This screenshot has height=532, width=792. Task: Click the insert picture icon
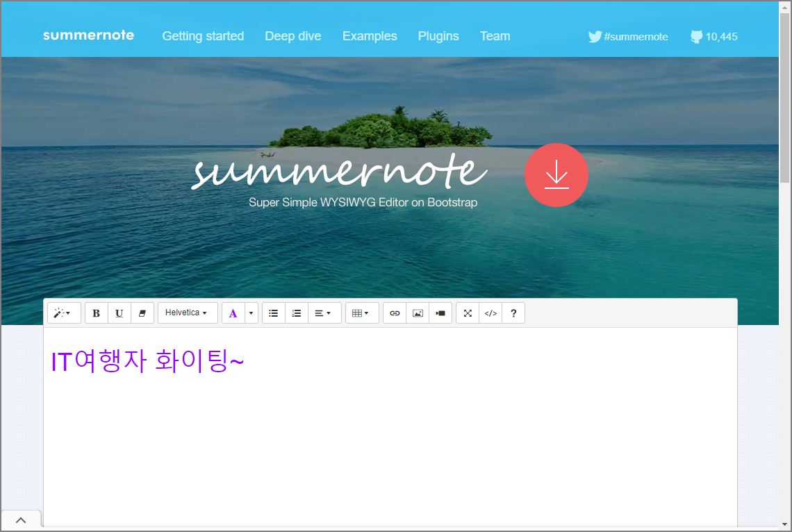418,313
